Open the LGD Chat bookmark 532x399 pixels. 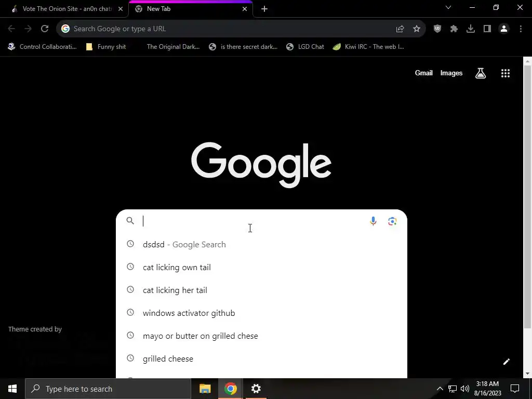click(305, 47)
